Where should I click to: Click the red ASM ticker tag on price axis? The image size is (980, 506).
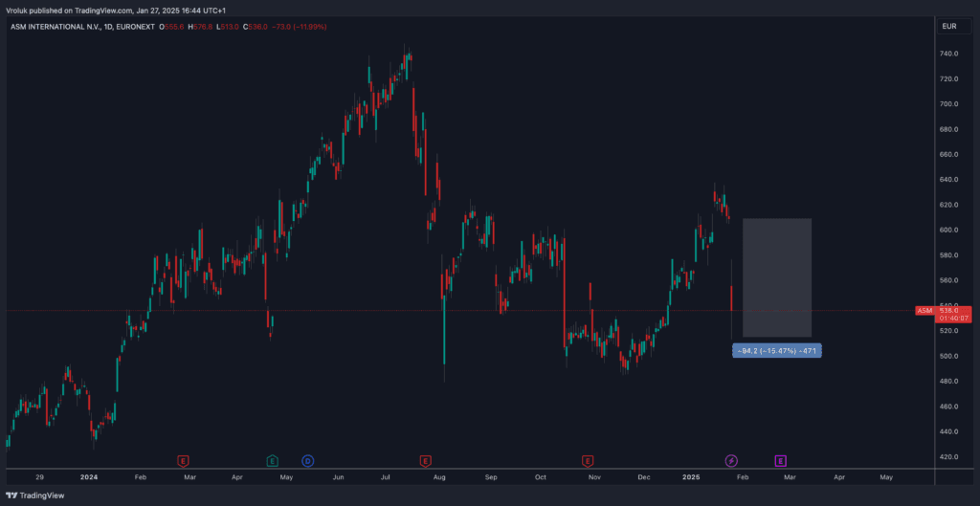[x=924, y=311]
